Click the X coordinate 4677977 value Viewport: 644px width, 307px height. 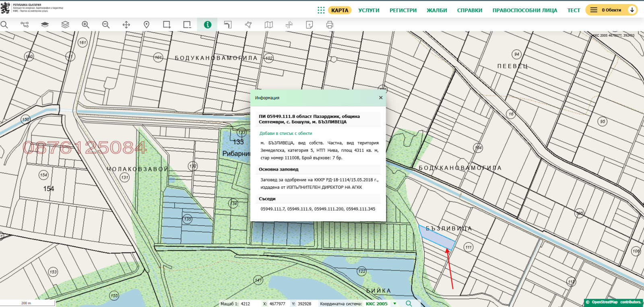pos(277,304)
